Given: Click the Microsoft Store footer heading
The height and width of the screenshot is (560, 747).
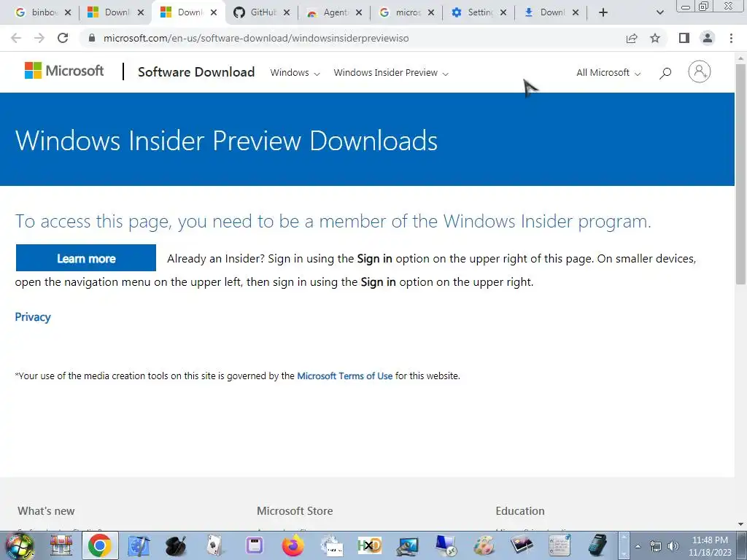Looking at the screenshot, I should pos(295,511).
